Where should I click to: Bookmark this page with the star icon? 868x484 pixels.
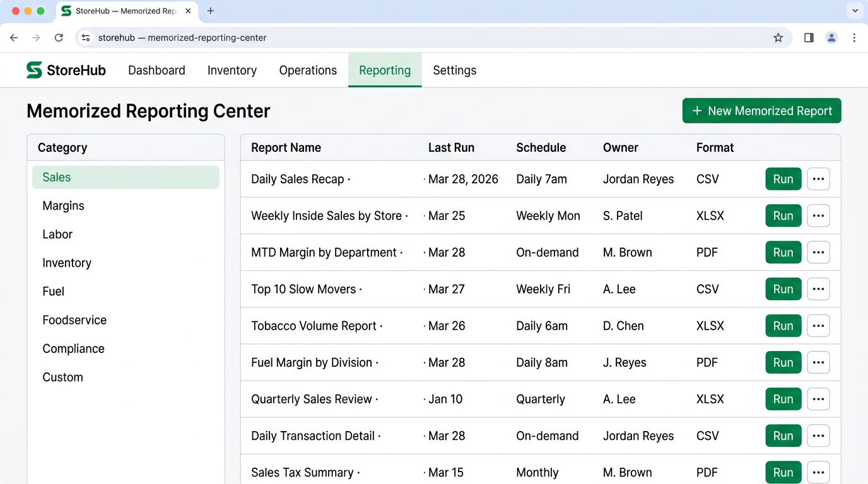click(778, 38)
